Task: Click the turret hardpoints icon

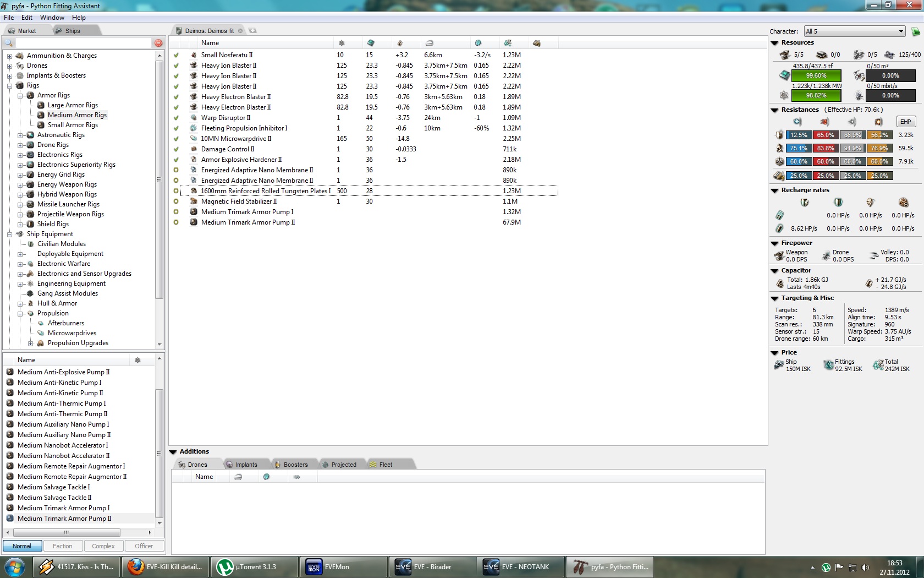Action: [785, 54]
